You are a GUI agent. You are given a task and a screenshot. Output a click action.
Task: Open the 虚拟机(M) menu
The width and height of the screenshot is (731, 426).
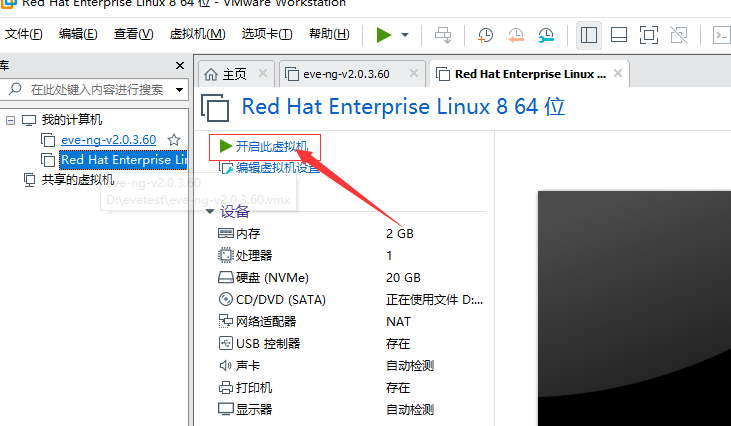tap(197, 34)
